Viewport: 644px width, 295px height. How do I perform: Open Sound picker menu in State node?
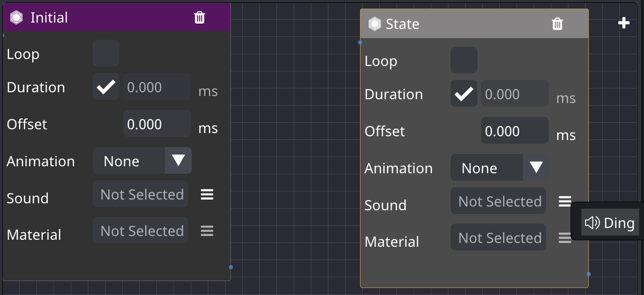point(565,201)
